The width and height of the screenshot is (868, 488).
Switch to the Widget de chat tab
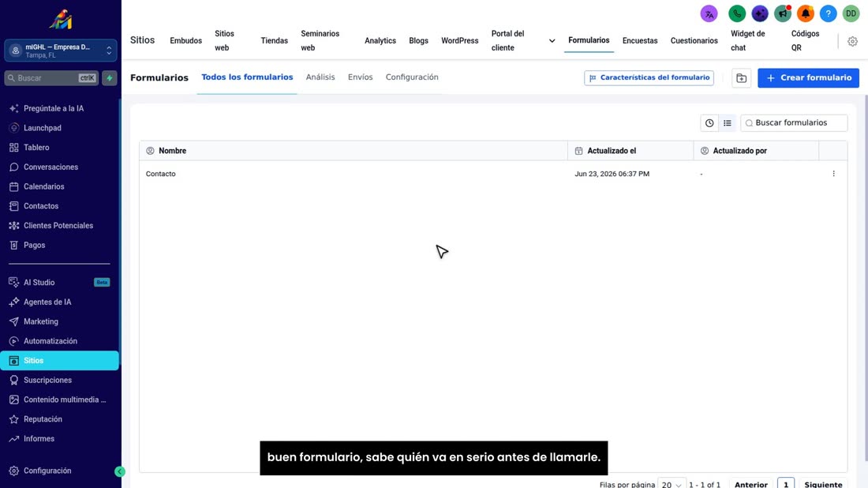click(x=748, y=41)
